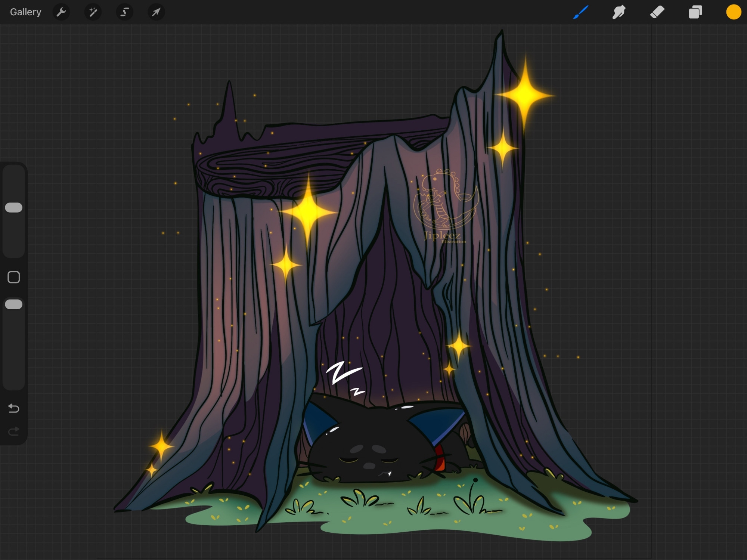Select the Eraser tool
This screenshot has height=560, width=747.
pyautogui.click(x=657, y=12)
